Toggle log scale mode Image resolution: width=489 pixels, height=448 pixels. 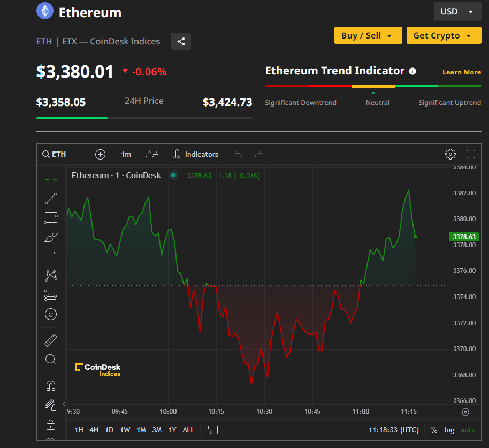pos(449,430)
